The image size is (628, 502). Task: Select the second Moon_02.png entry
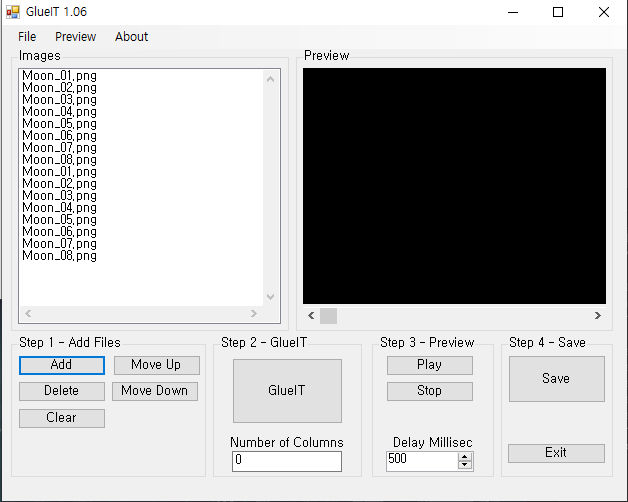tap(60, 184)
